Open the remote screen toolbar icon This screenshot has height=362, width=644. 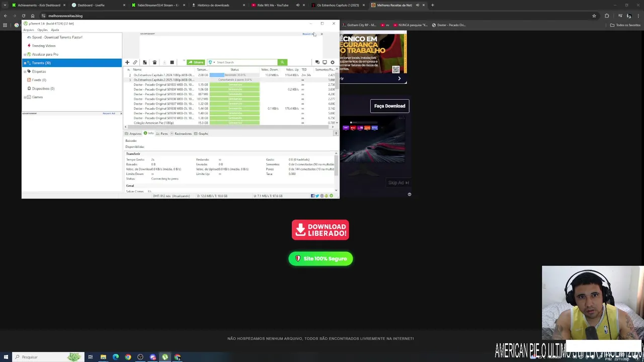tap(325, 62)
